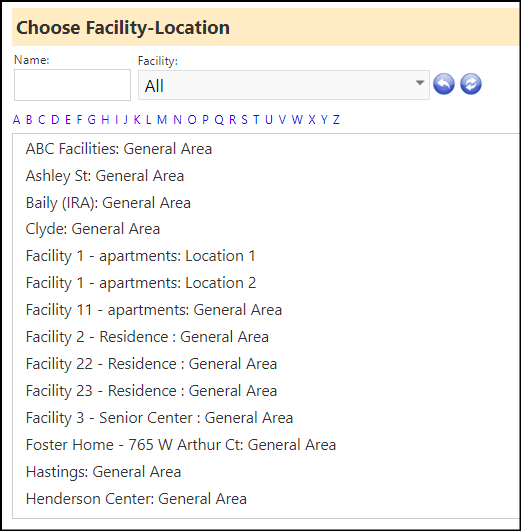
Task: Filter the list by letter Z
Action: click(336, 120)
